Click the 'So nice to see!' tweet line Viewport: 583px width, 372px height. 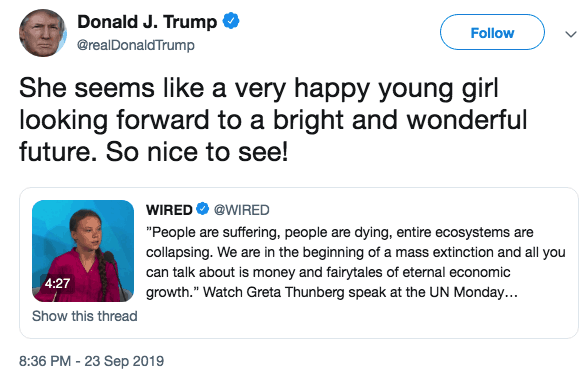[x=197, y=152]
